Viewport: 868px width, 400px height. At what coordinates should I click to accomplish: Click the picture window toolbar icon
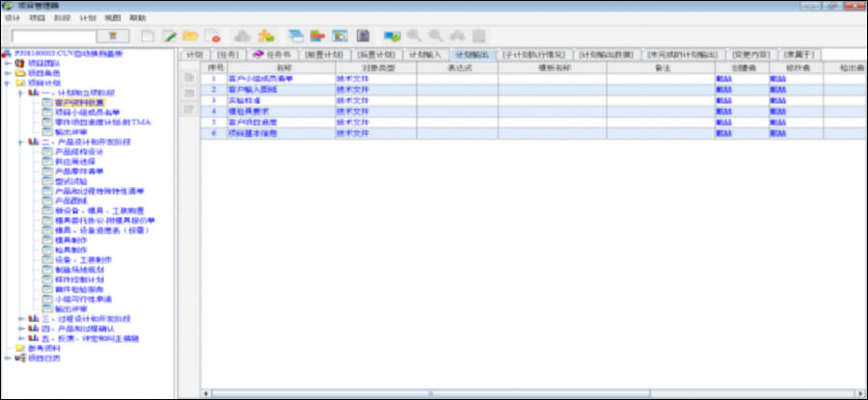coord(339,36)
